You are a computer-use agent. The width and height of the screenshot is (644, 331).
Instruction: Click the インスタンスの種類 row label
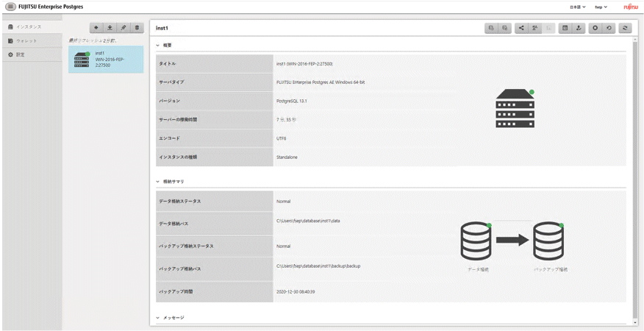click(177, 157)
